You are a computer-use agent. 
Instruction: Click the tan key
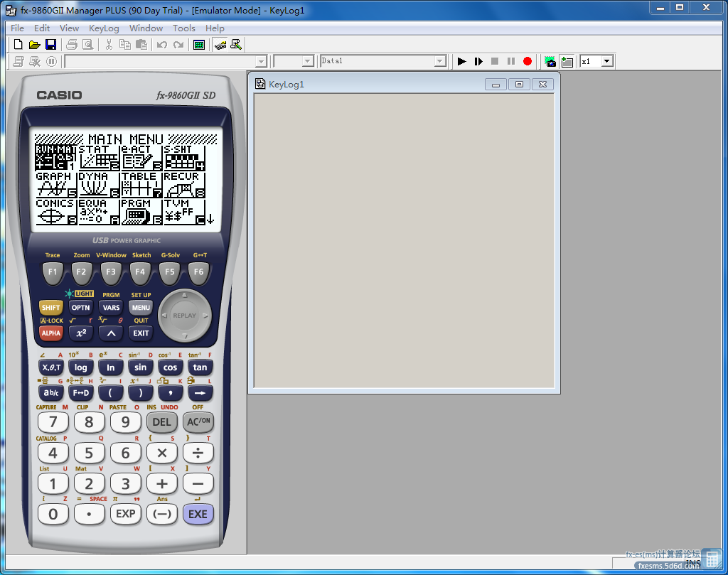click(200, 367)
